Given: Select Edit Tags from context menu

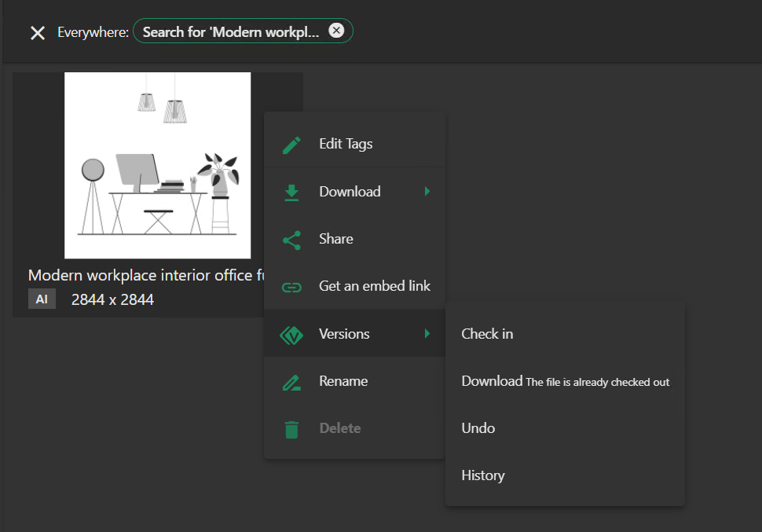Looking at the screenshot, I should (346, 145).
